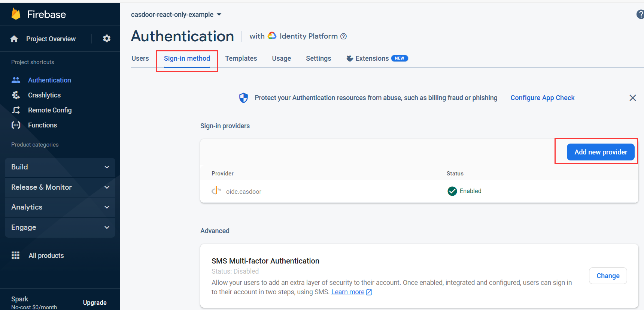Click Identity Platform info help icon
This screenshot has height=310, width=644.
pos(343,36)
